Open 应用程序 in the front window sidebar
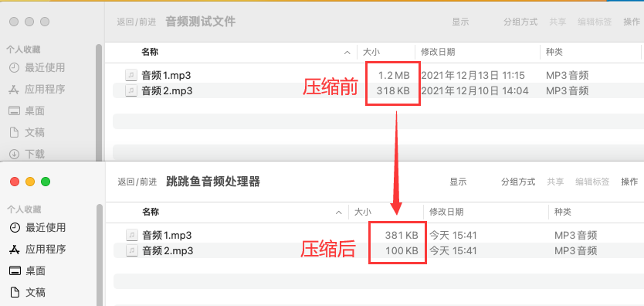Screen dimensions: 644x306 (x=37, y=250)
